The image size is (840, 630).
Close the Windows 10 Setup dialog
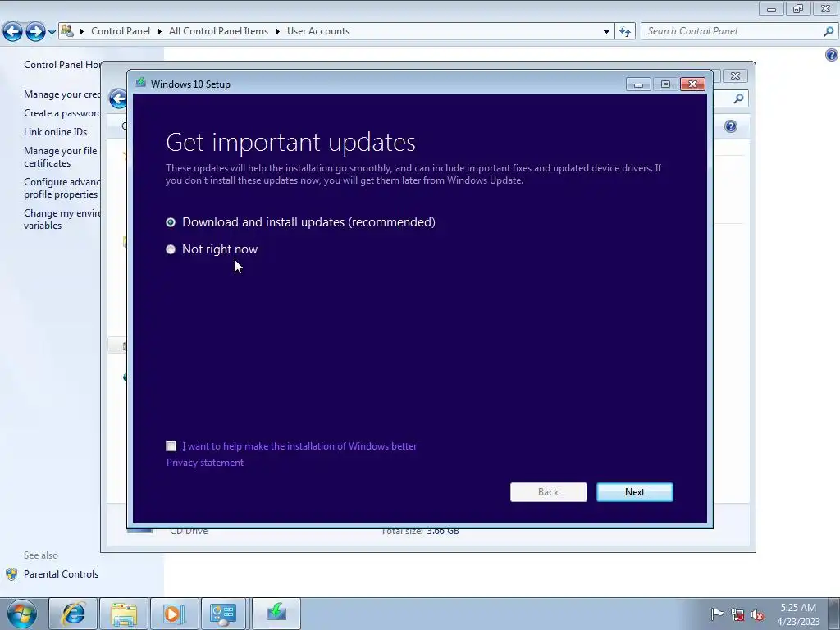[692, 84]
